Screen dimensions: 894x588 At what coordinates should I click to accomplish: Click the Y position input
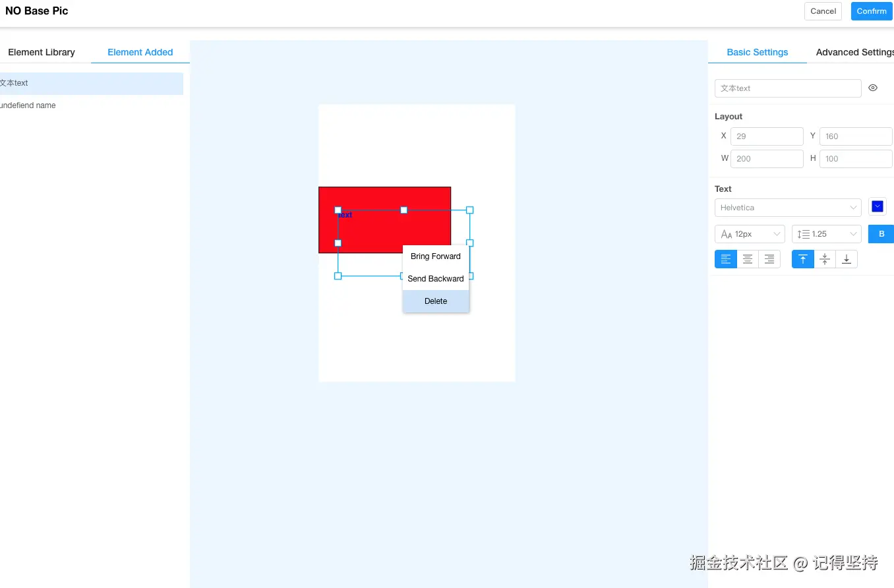pos(856,136)
